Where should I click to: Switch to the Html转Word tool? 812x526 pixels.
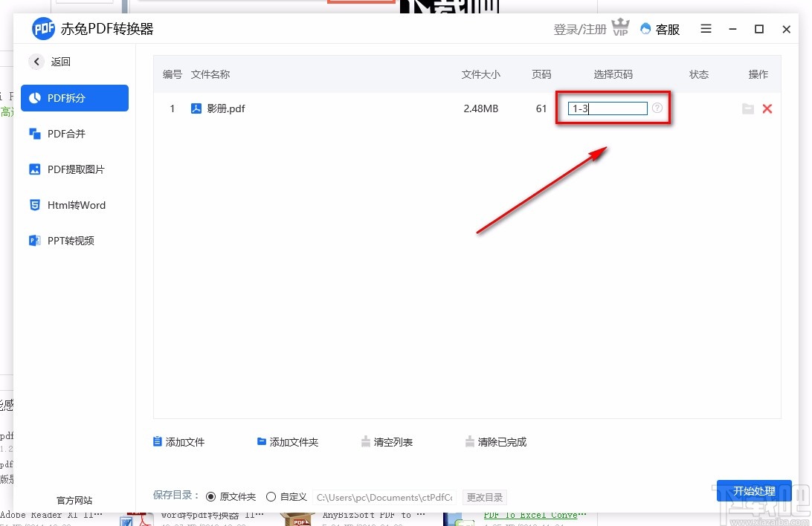click(74, 204)
